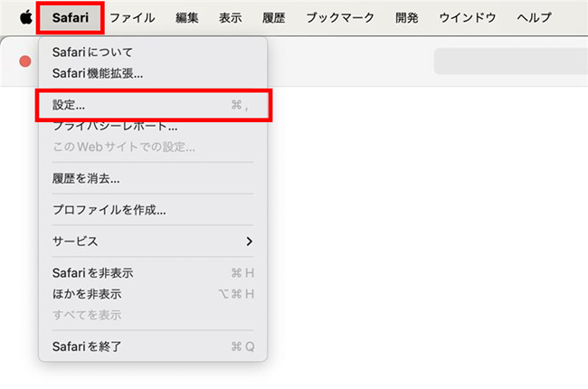Expand the サービス submenu
588x389 pixels.
153,242
